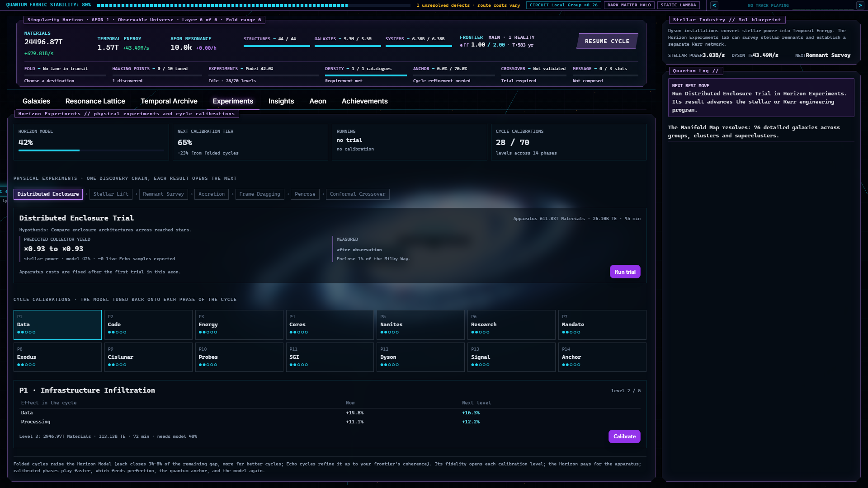Run the Distributed Enclosure trial
Image resolution: width=868 pixels, height=488 pixels.
tap(625, 272)
